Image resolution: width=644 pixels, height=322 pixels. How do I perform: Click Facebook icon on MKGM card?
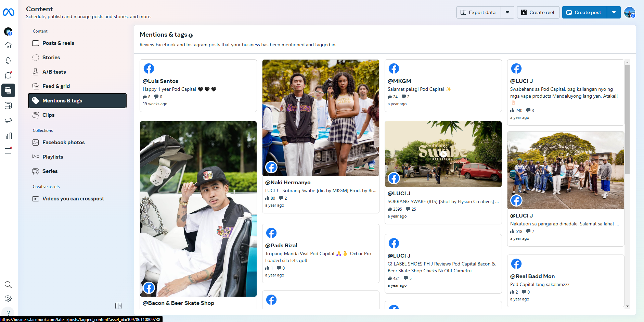(x=394, y=69)
